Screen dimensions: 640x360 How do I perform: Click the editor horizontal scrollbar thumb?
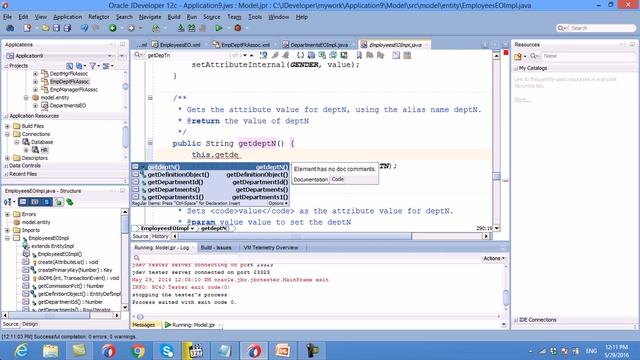pyautogui.click(x=295, y=236)
